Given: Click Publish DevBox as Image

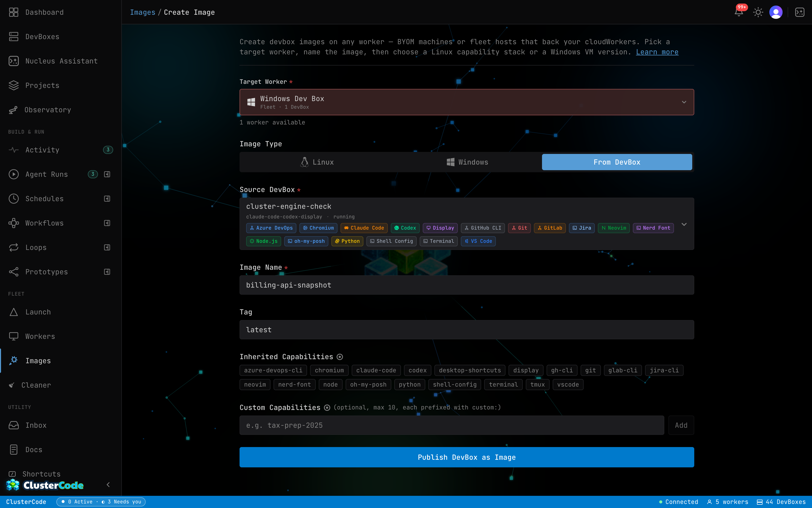Looking at the screenshot, I should click(467, 457).
